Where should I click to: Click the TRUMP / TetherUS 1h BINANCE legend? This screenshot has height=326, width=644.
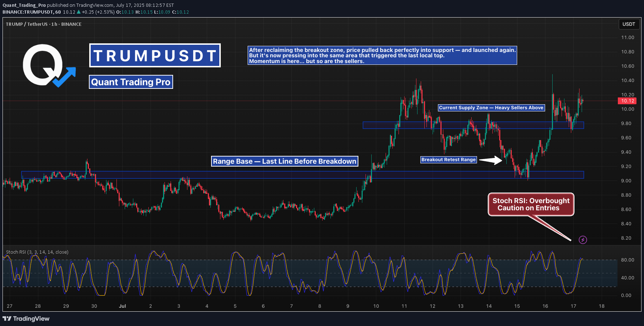coord(44,24)
